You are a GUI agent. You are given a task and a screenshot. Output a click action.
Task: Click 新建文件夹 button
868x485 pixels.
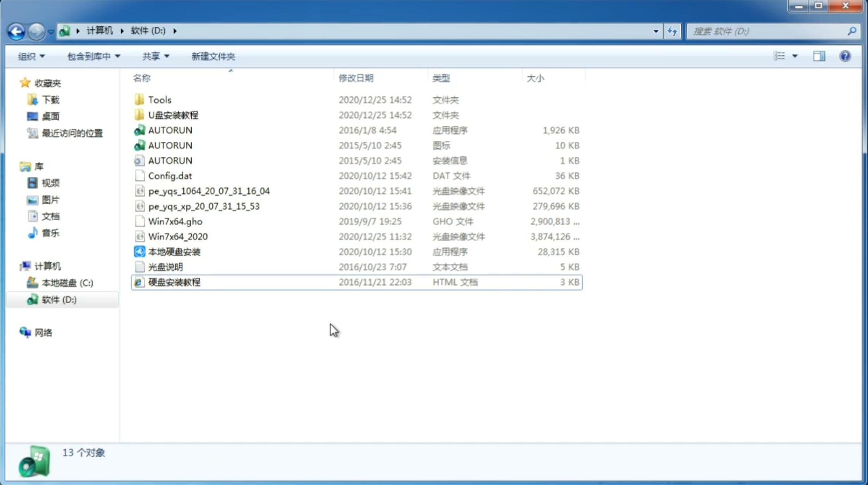click(214, 56)
